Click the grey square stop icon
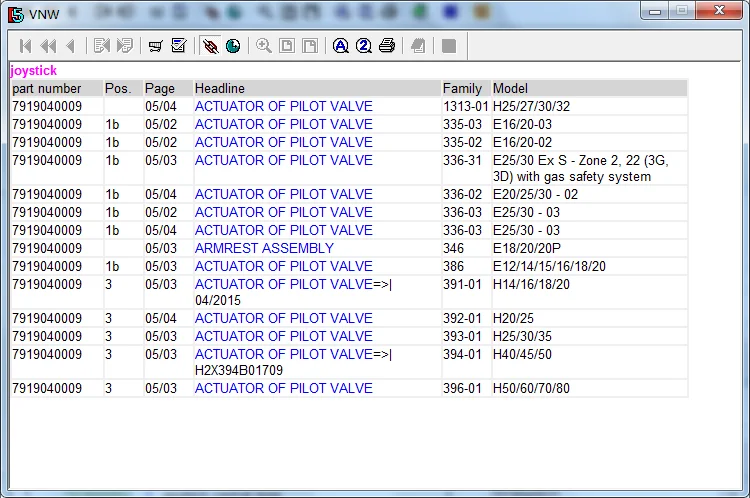 (x=449, y=46)
